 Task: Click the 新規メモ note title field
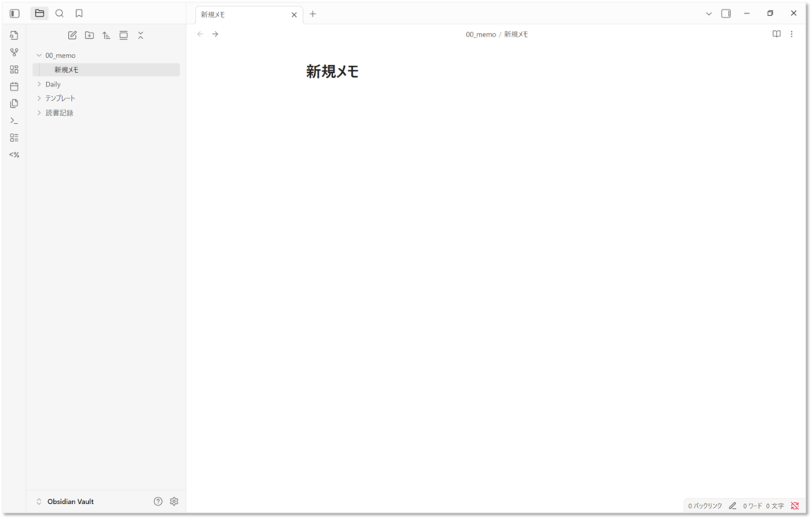pyautogui.click(x=332, y=71)
